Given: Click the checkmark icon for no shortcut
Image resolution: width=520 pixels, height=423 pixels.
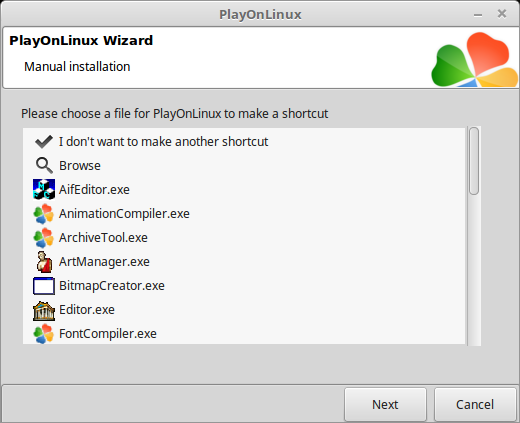Looking at the screenshot, I should (x=44, y=142).
